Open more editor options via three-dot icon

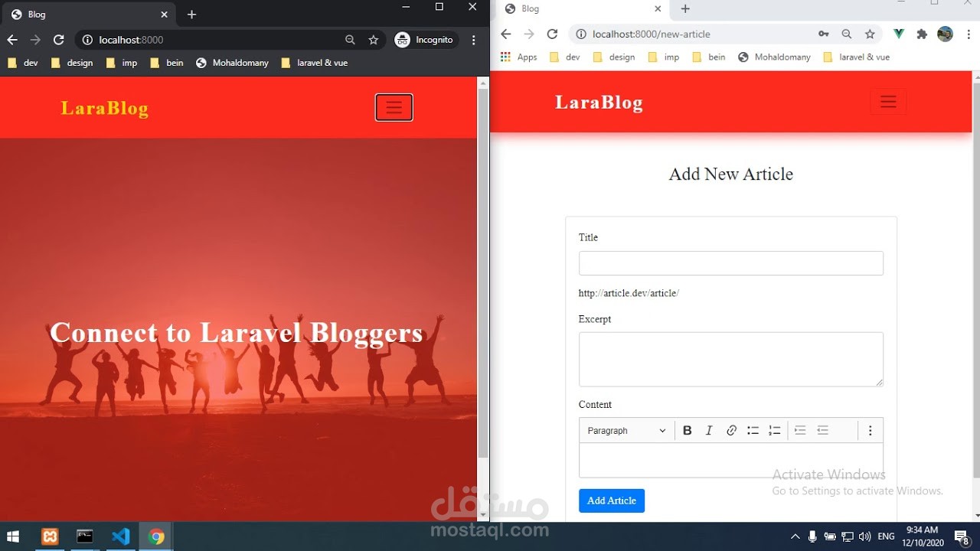point(871,430)
